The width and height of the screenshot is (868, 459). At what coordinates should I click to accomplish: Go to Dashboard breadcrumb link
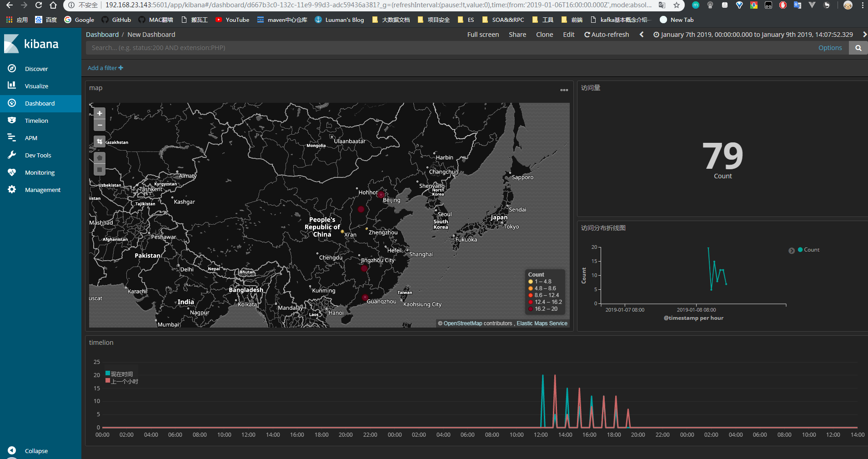[x=102, y=35]
